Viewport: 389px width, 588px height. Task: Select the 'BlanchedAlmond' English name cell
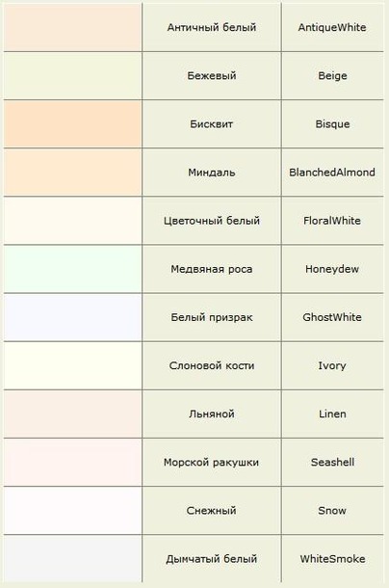[332, 173]
